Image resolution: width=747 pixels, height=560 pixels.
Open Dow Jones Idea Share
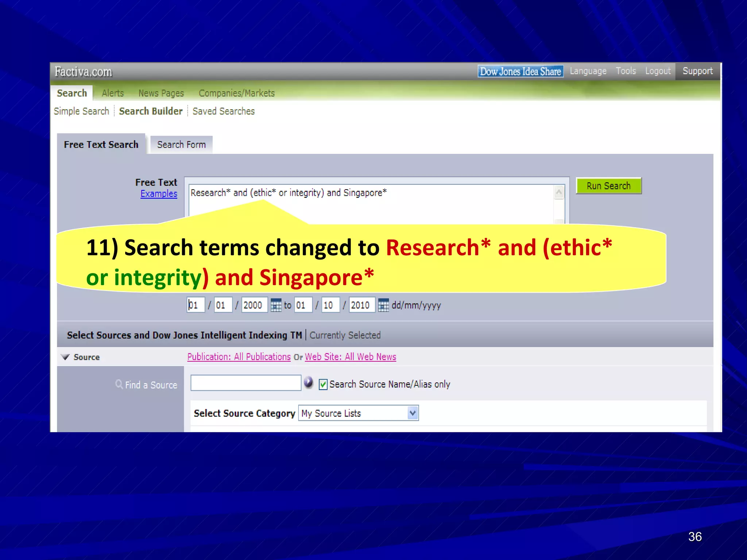pyautogui.click(x=520, y=71)
